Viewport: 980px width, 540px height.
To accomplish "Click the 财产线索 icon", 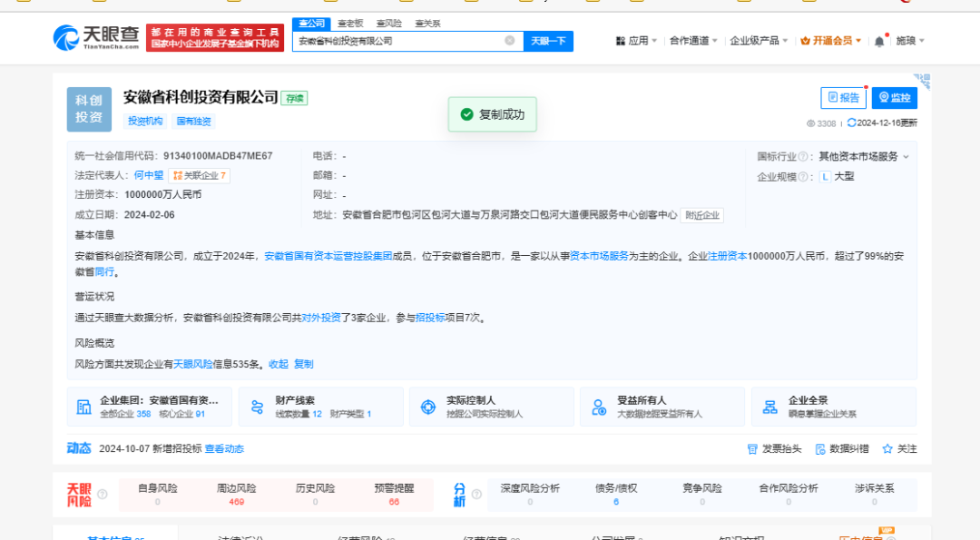I will click(257, 407).
